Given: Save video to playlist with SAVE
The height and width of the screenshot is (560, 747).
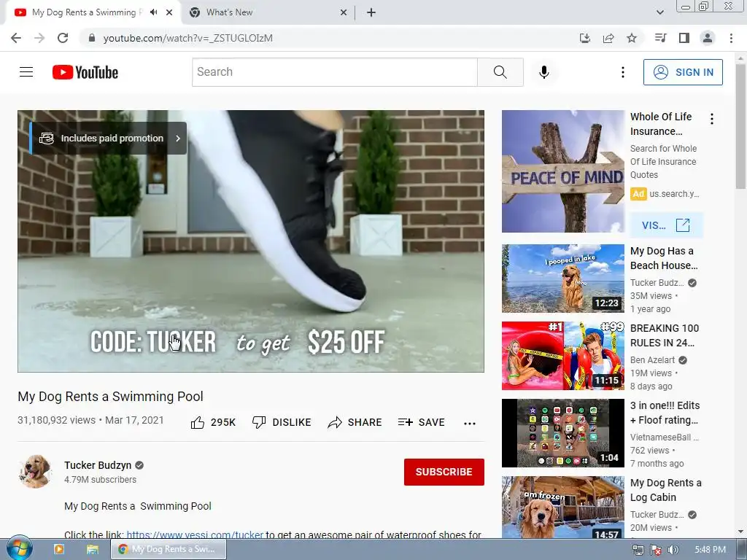Looking at the screenshot, I should (x=422, y=422).
